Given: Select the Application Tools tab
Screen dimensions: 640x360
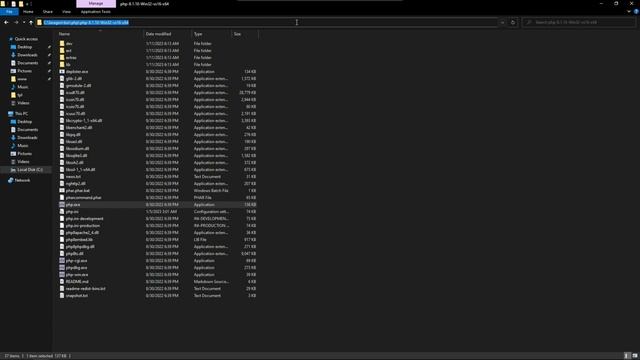Looking at the screenshot, I should tap(96, 12).
